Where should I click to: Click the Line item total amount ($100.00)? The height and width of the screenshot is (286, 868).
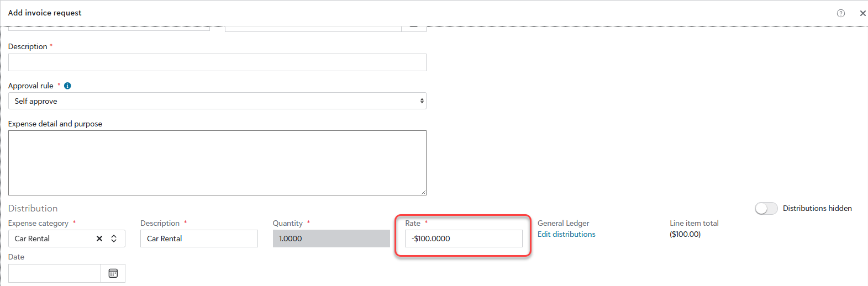(685, 234)
